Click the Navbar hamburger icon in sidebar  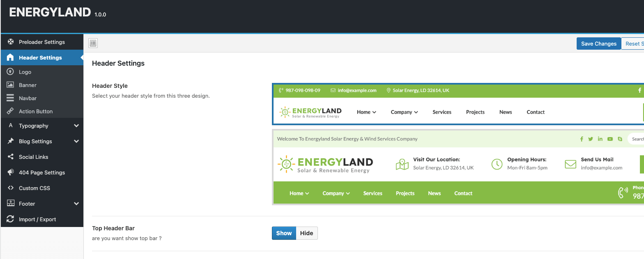coord(11,98)
